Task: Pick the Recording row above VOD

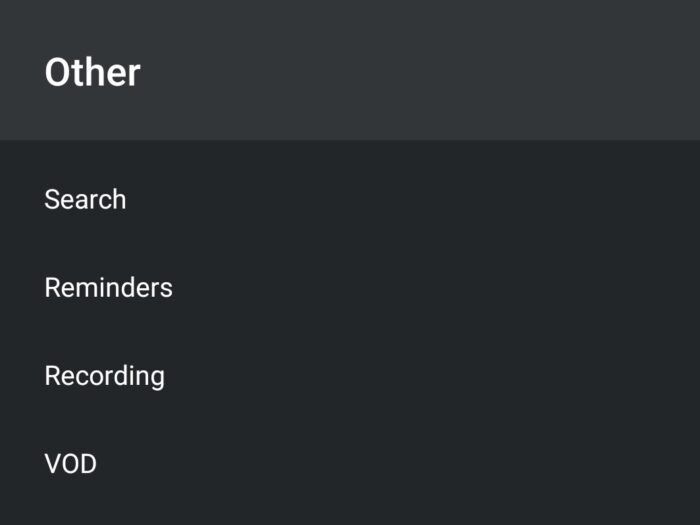Action: [x=104, y=376]
